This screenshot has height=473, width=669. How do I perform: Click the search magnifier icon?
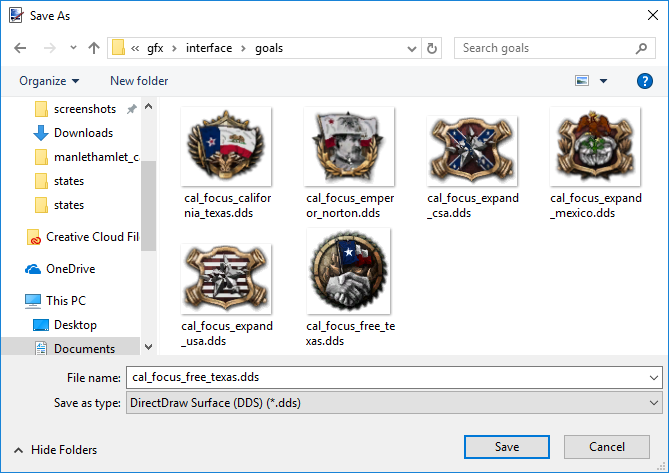[641, 48]
